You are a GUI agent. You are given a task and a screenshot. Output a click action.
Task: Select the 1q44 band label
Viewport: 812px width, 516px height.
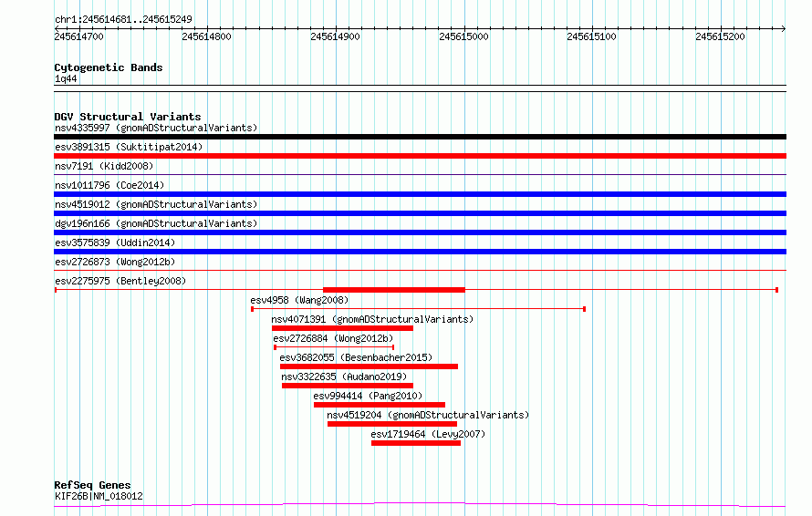tap(66, 78)
